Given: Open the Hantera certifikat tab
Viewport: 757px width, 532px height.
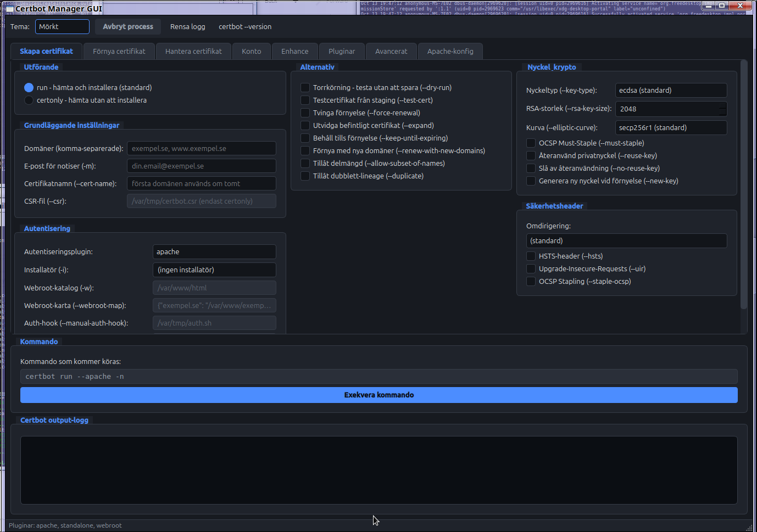Looking at the screenshot, I should tap(193, 51).
